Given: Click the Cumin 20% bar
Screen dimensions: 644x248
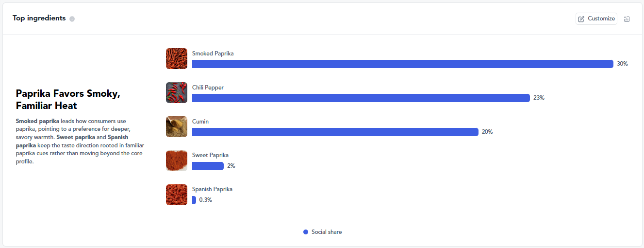Looking at the screenshot, I should pyautogui.click(x=335, y=132).
